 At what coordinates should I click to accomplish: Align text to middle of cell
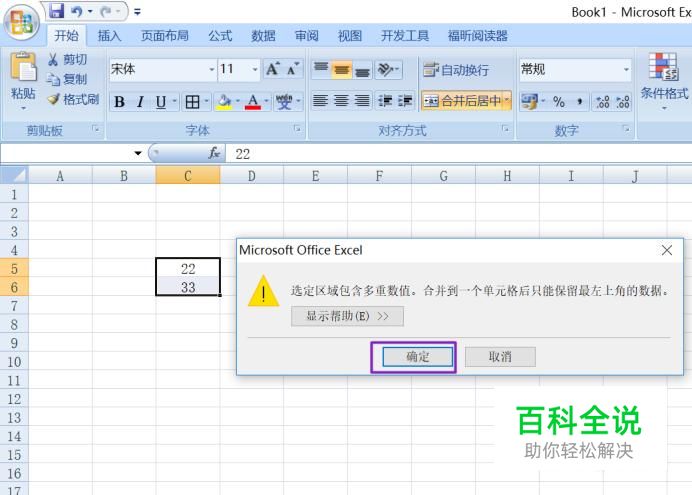[342, 69]
